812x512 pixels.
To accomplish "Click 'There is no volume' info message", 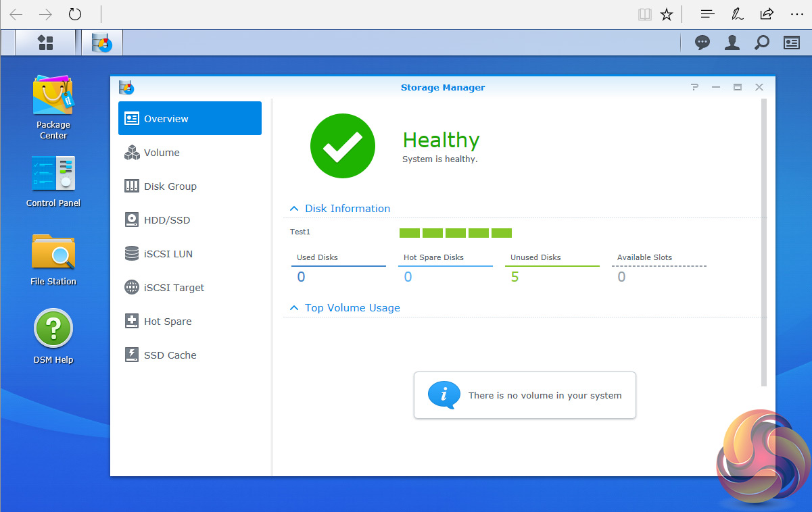I will click(x=525, y=395).
